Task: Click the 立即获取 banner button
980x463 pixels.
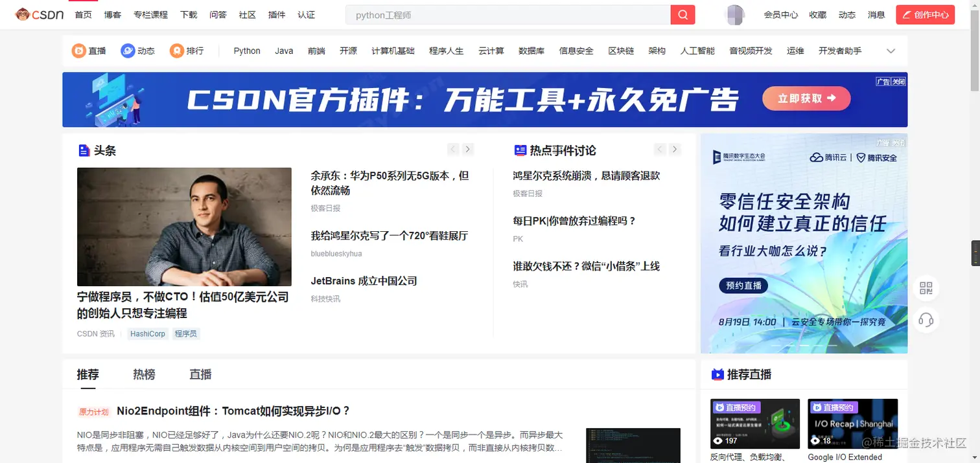Action: [x=806, y=99]
